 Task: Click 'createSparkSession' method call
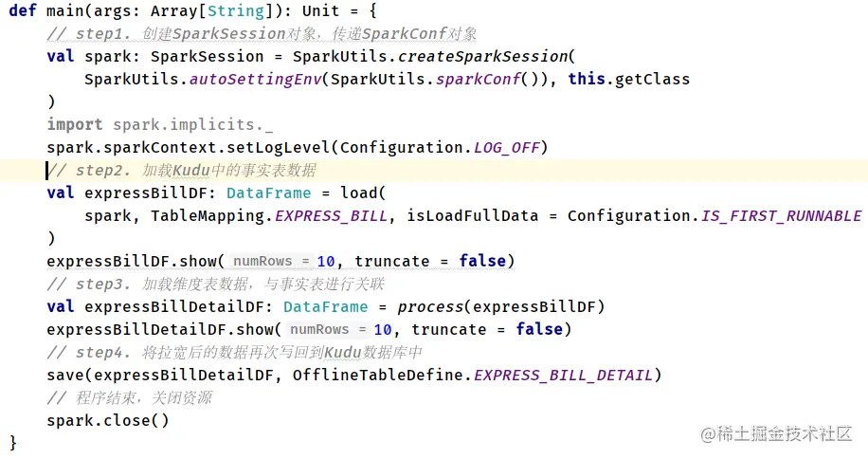pos(482,56)
